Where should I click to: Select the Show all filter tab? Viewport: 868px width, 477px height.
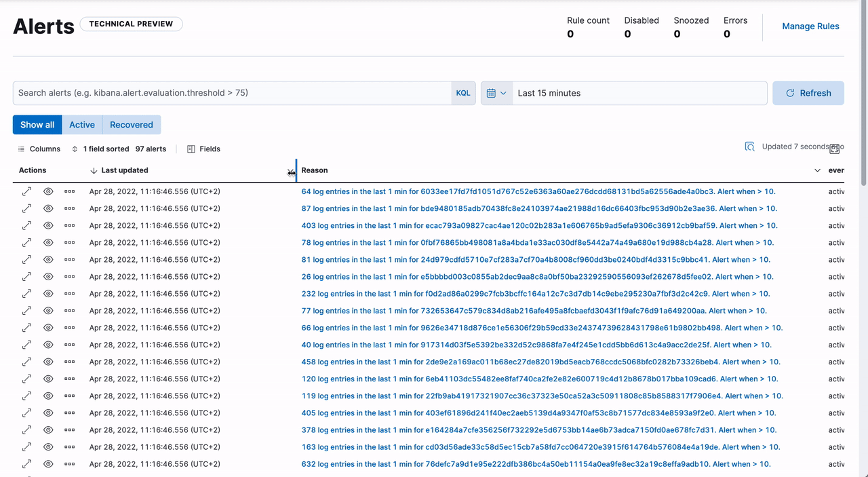tap(37, 124)
